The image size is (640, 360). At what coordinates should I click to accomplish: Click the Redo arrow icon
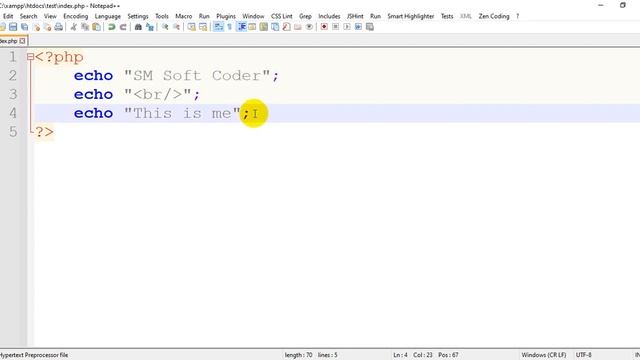(123, 27)
